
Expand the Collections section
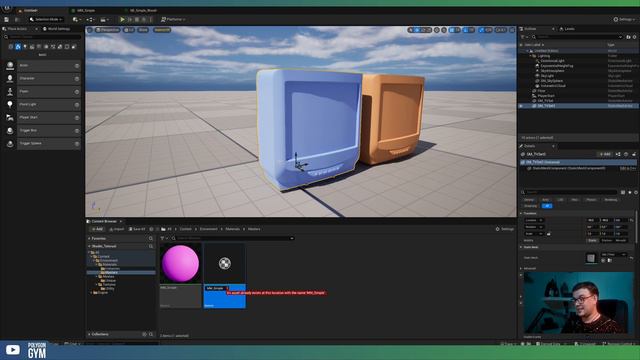click(x=89, y=334)
